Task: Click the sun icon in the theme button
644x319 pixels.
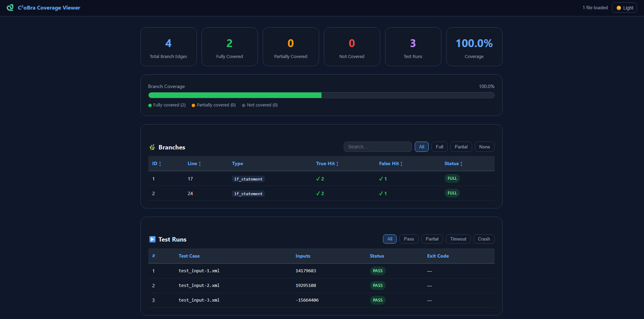Action: [x=618, y=7]
